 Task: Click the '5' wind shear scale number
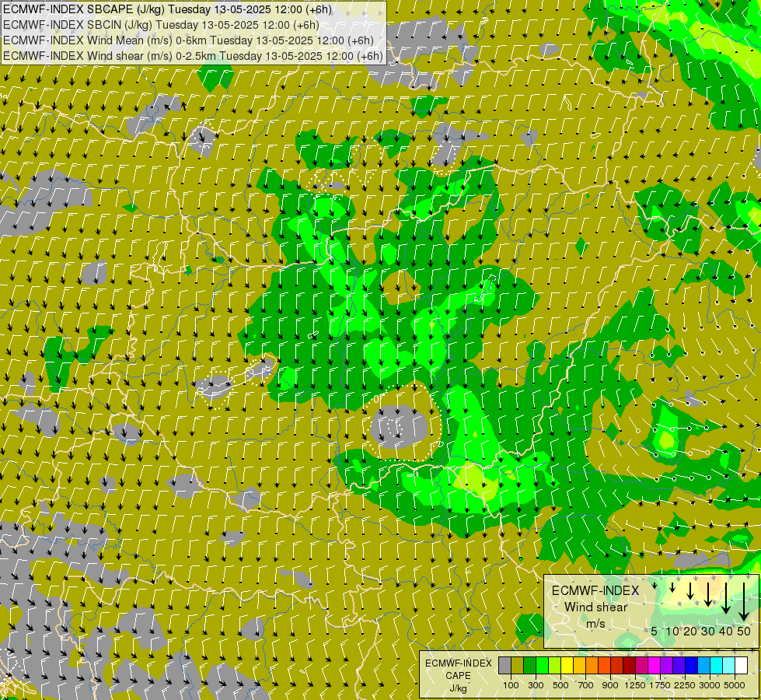point(655,631)
